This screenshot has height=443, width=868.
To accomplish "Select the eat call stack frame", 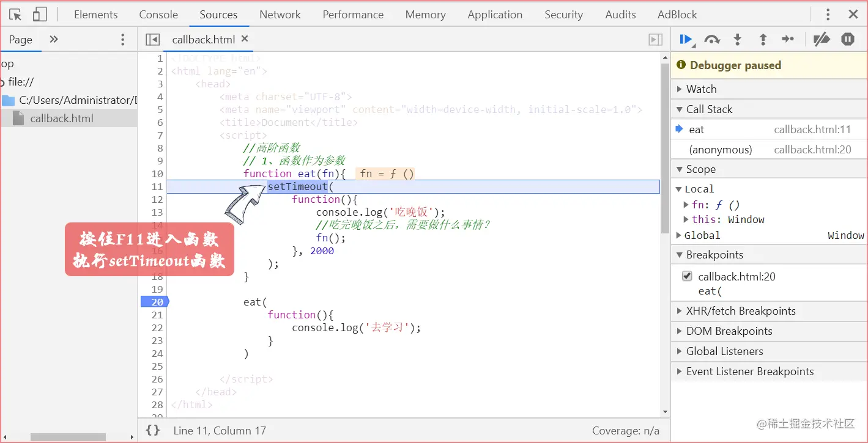I will [769, 130].
